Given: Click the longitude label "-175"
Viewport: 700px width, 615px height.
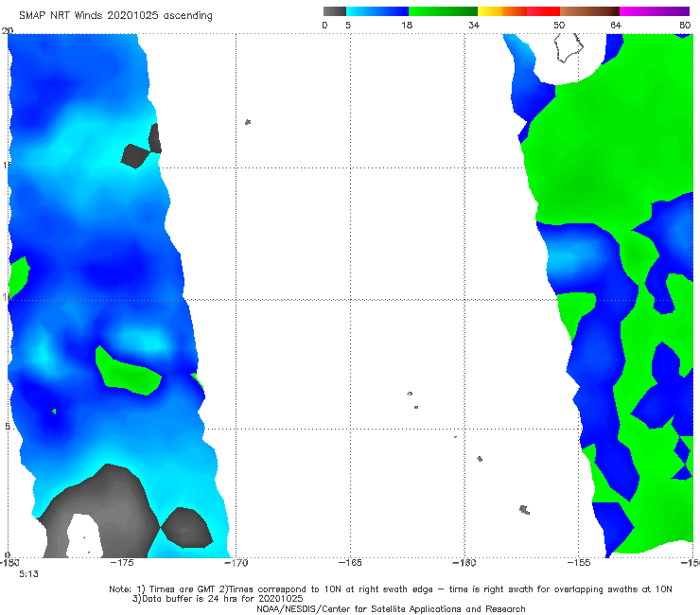Looking at the screenshot, I should pos(122,562).
